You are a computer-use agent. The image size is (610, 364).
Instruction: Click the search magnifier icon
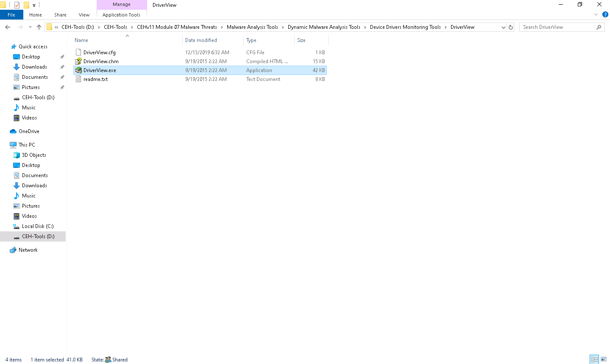[599, 27]
